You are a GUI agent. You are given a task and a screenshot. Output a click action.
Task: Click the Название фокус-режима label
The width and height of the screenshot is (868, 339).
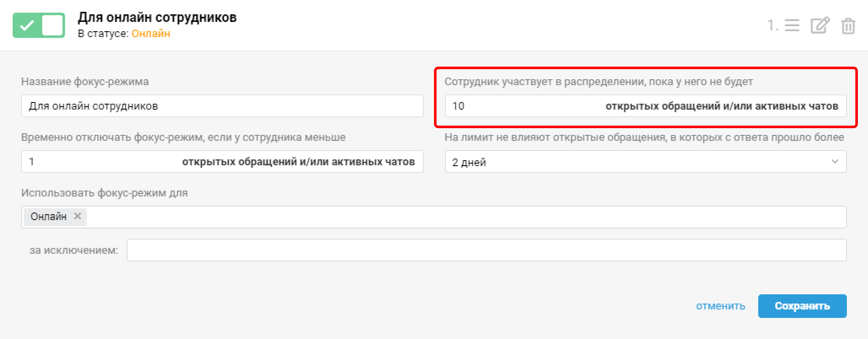[85, 81]
